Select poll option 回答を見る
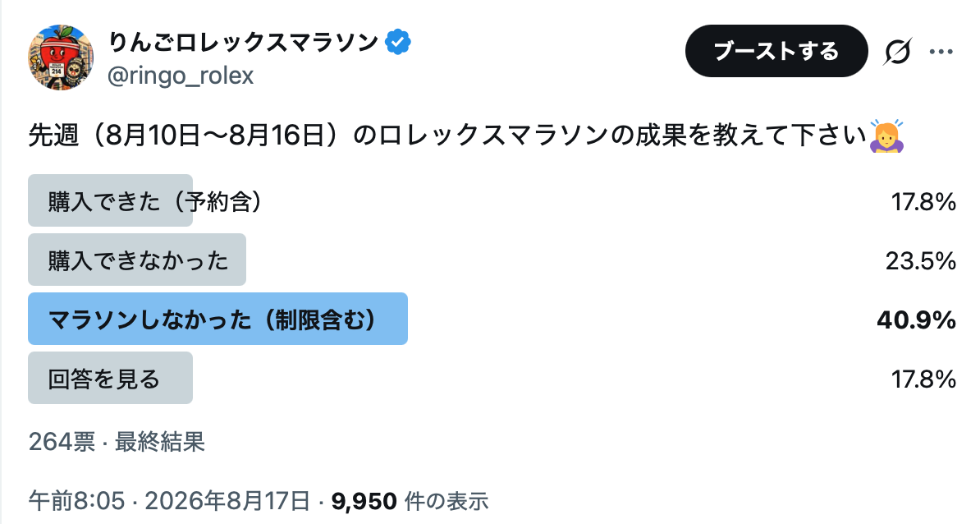 tap(492, 378)
